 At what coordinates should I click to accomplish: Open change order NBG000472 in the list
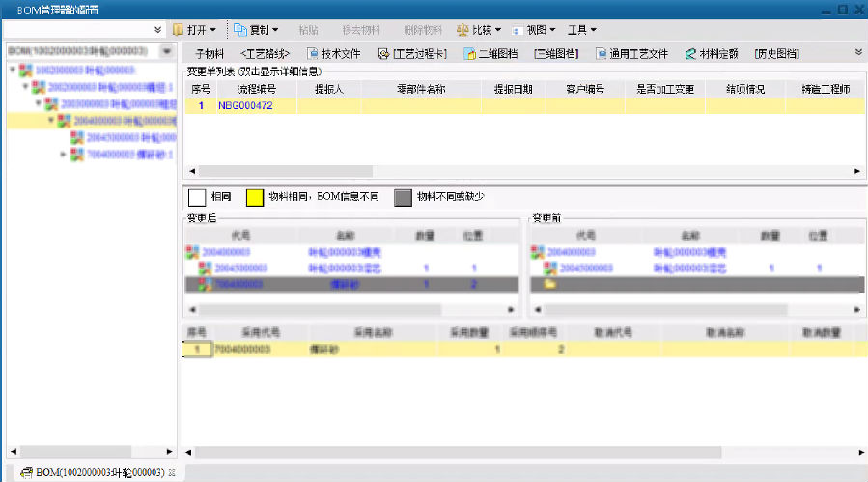(244, 105)
